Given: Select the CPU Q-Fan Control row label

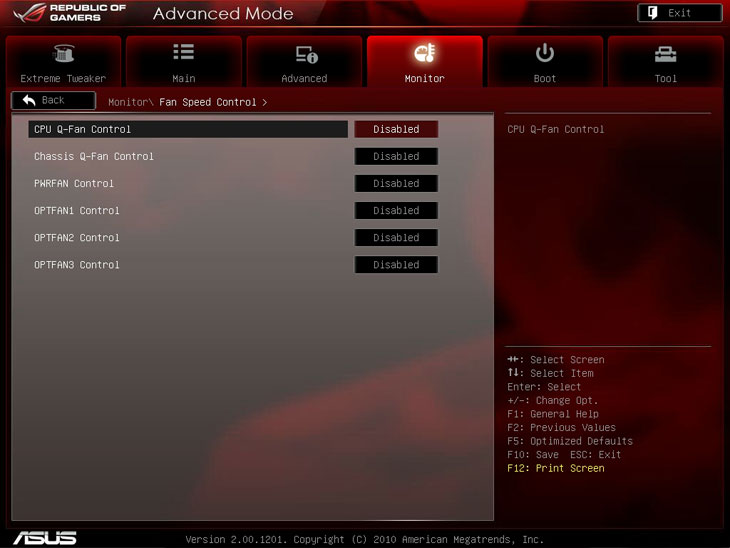Looking at the screenshot, I should point(82,129).
